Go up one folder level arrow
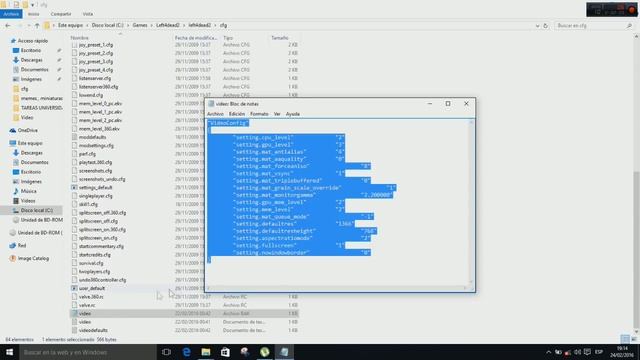This screenshot has height=360, width=640. [x=37, y=25]
